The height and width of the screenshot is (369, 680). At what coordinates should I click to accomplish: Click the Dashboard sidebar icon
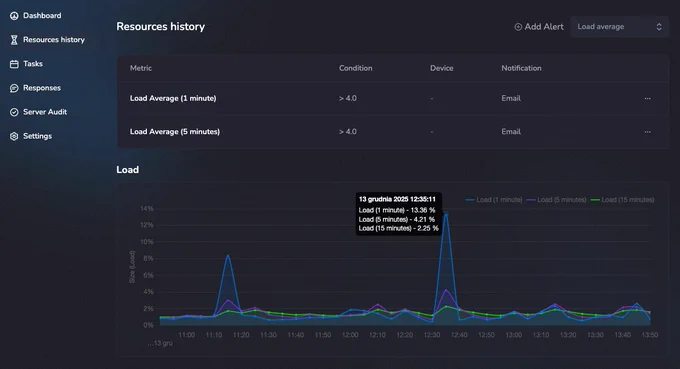[x=14, y=16]
